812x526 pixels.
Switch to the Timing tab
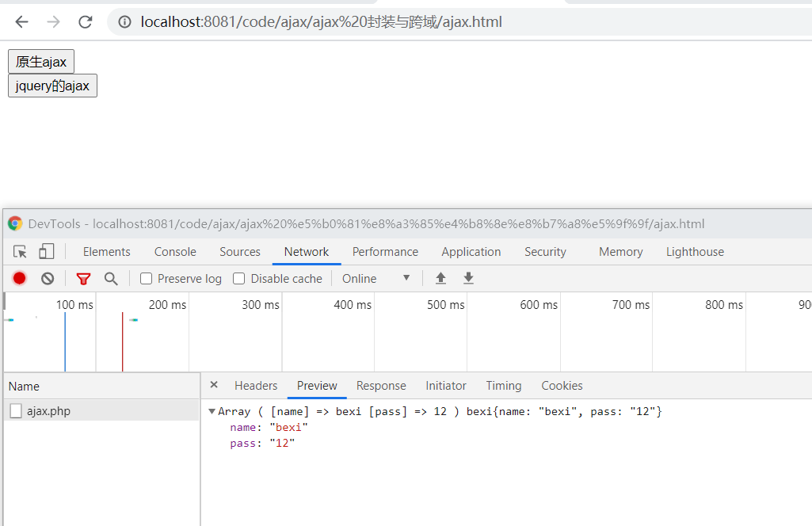coord(503,386)
